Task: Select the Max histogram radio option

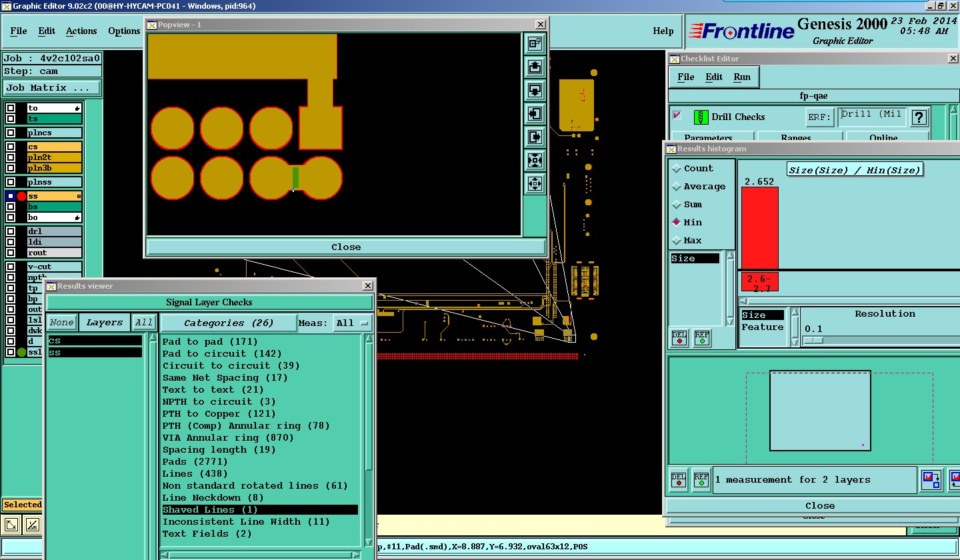Action: click(677, 240)
